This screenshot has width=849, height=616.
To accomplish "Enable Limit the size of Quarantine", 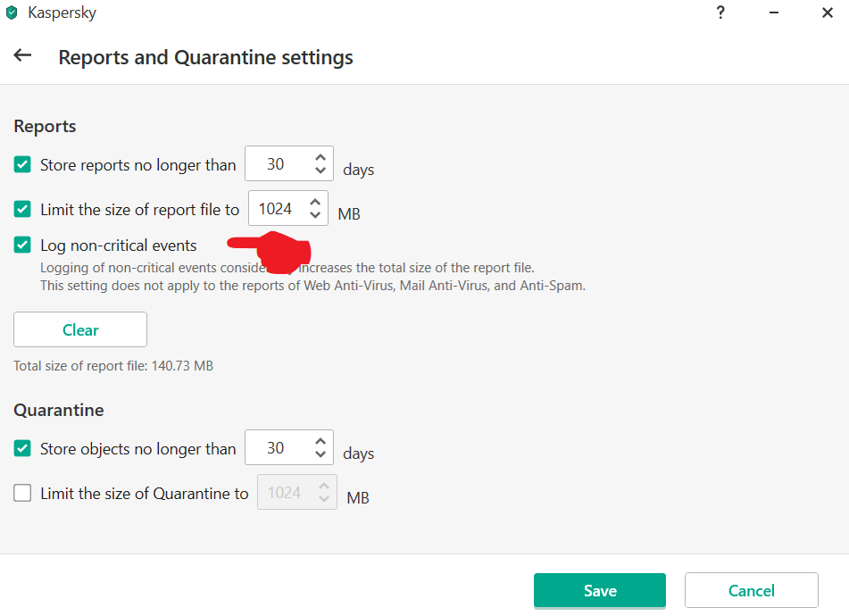I will 22,493.
